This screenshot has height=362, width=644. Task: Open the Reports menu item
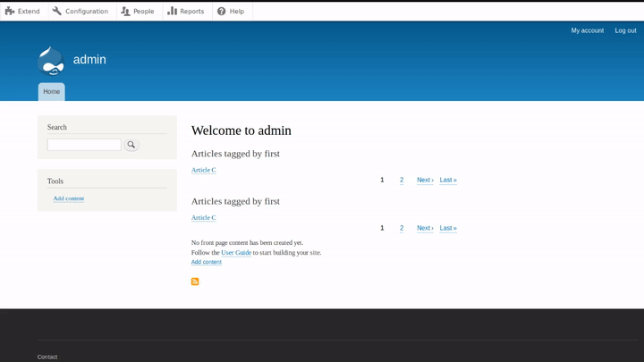pyautogui.click(x=186, y=11)
